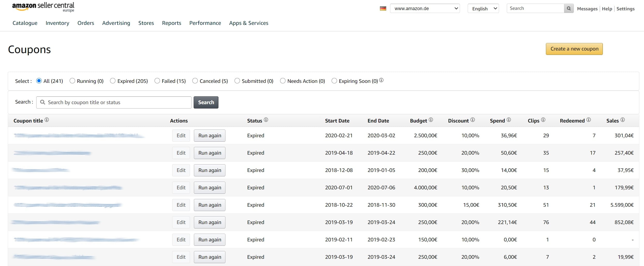Click Run again for coupon starting 2020-02-21

pos(210,135)
